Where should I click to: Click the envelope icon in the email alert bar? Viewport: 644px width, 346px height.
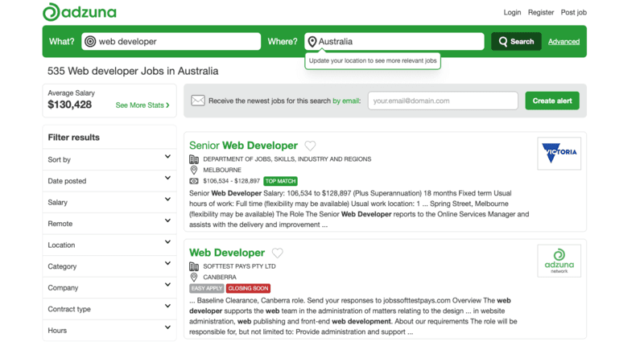(x=198, y=101)
